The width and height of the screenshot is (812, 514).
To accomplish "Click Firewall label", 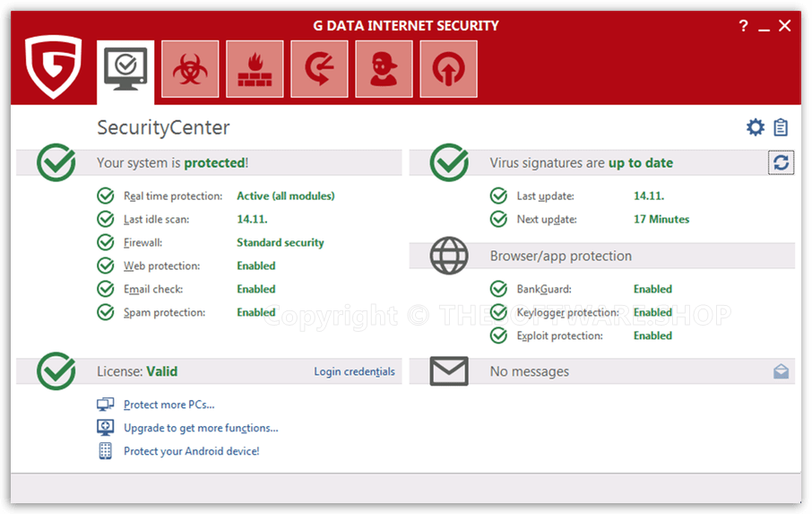I will click(x=143, y=242).
